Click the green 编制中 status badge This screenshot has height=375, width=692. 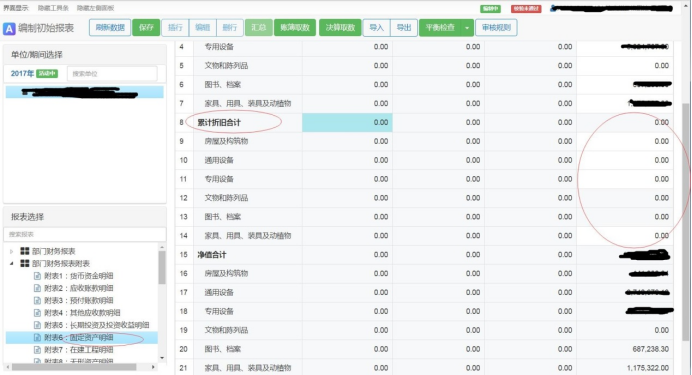click(x=490, y=9)
